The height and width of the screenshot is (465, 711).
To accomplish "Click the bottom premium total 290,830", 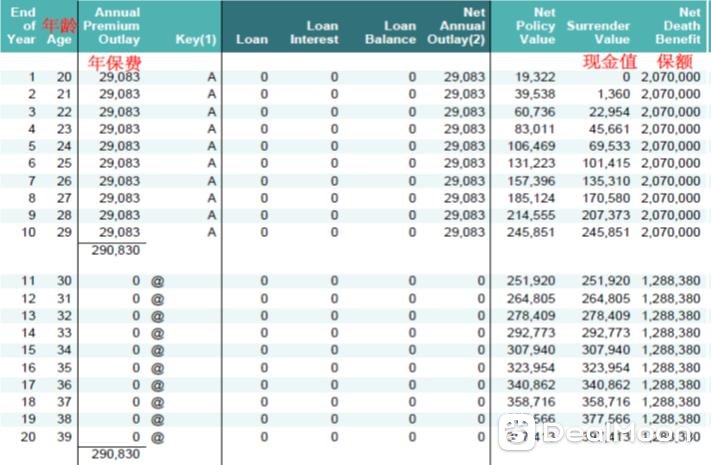I will pos(116,454).
